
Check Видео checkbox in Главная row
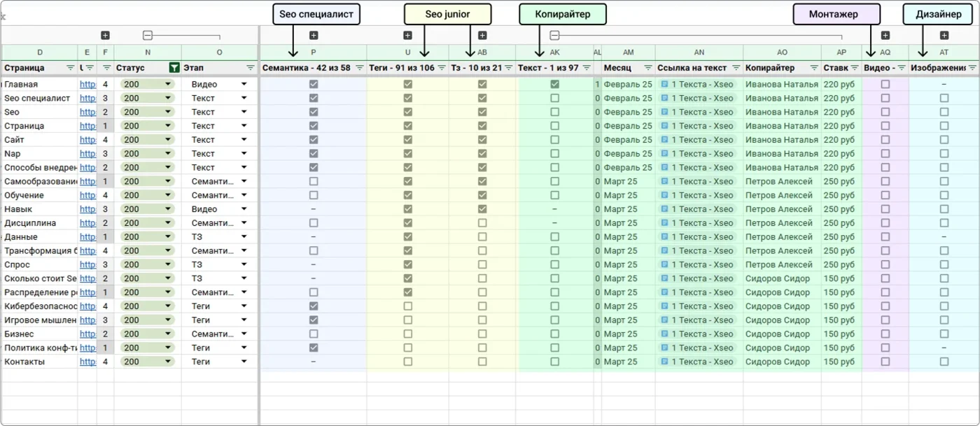(x=885, y=84)
